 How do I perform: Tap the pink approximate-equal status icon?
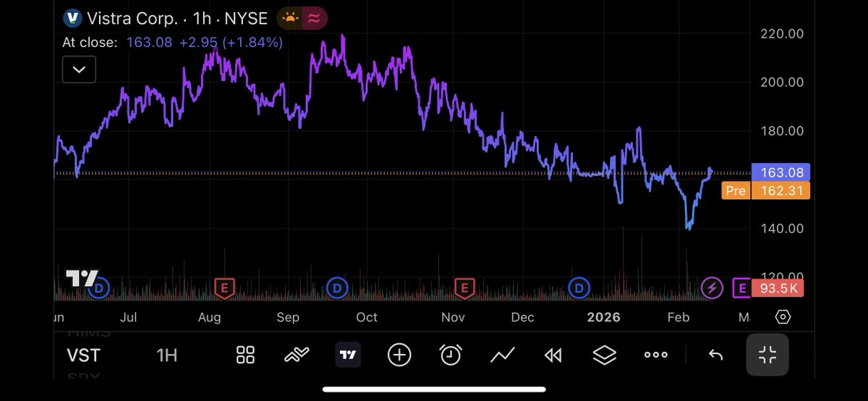[314, 18]
